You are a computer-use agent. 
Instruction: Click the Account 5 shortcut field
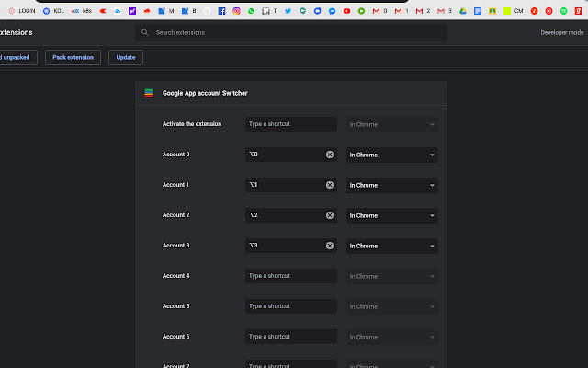pyautogui.click(x=291, y=306)
